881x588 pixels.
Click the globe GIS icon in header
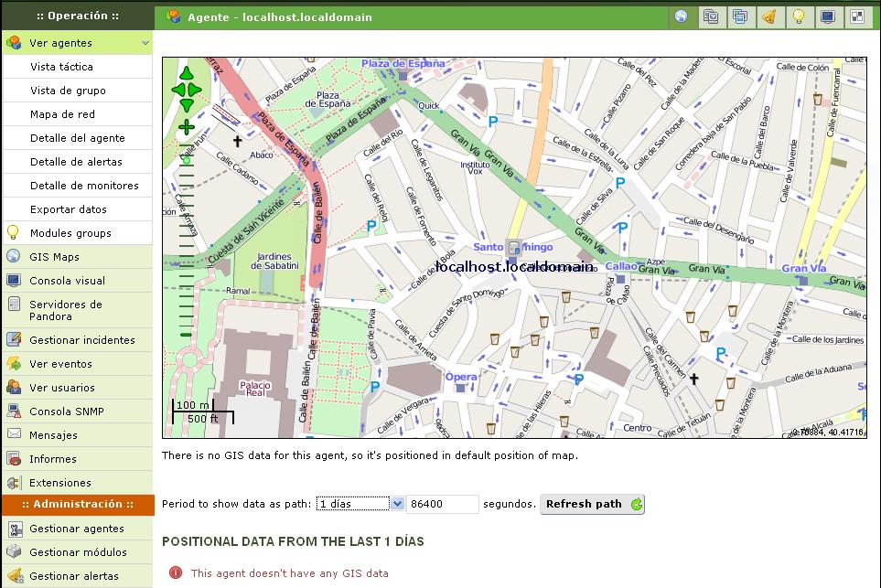pos(681,16)
